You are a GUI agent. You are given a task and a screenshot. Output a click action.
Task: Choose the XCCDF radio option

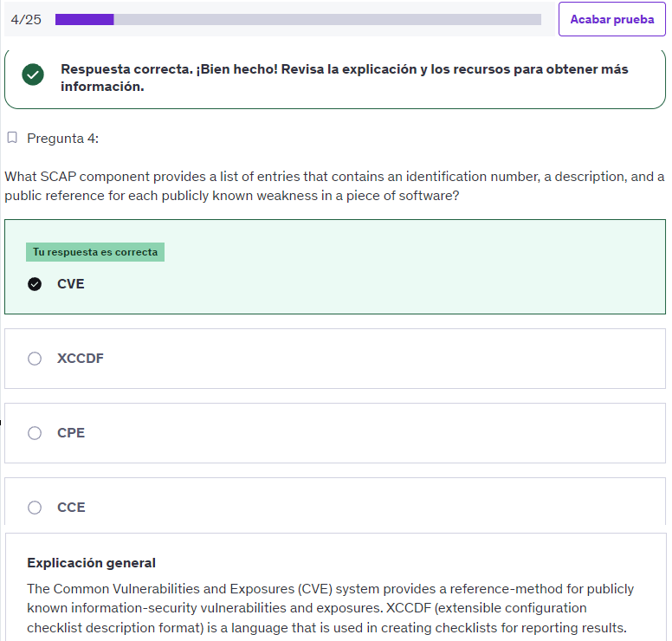(x=35, y=359)
